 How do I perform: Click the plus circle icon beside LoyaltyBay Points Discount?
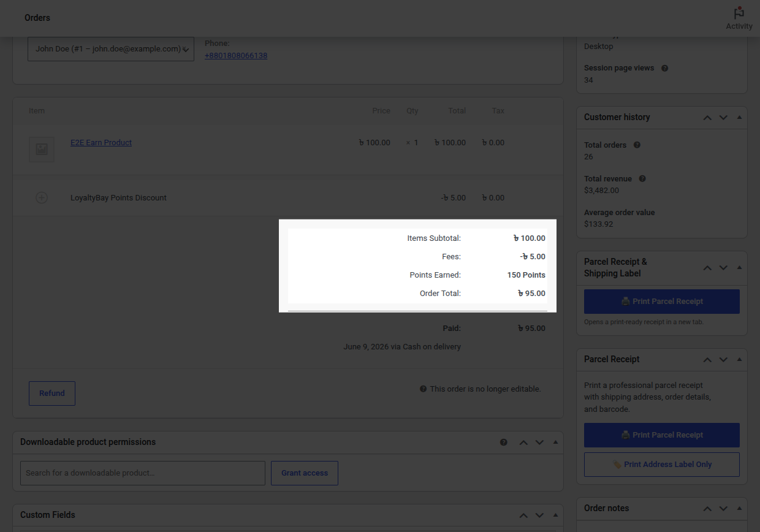(x=42, y=197)
